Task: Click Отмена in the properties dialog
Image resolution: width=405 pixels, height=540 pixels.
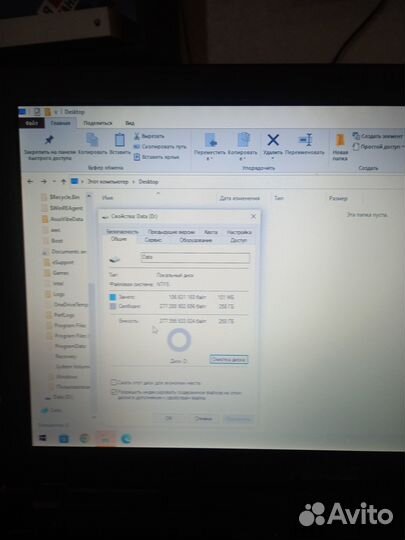Action: pos(203,418)
